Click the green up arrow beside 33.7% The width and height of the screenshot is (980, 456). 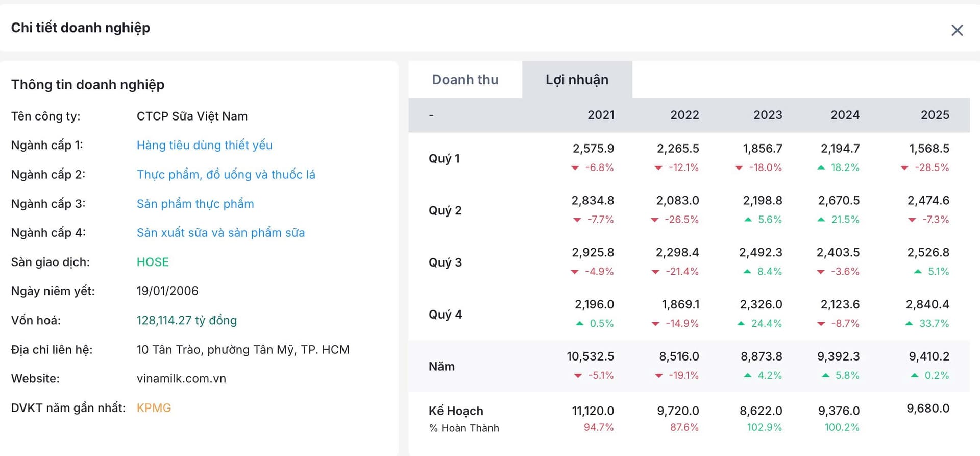[909, 323]
